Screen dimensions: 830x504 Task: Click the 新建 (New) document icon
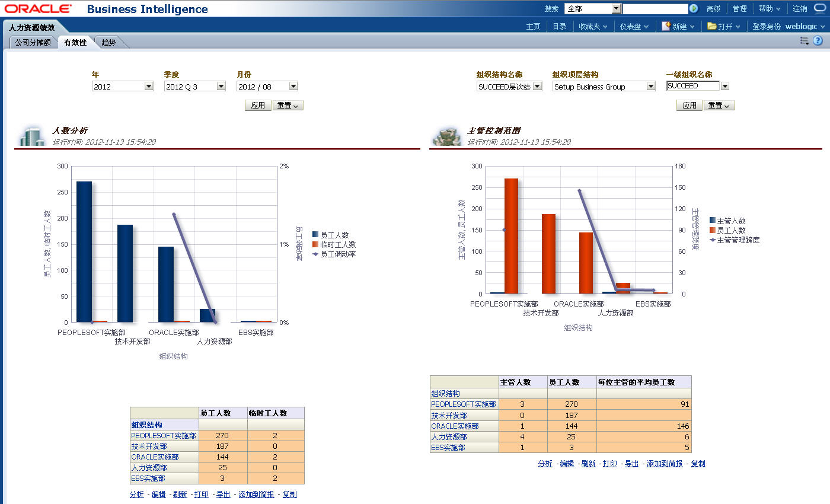point(666,26)
